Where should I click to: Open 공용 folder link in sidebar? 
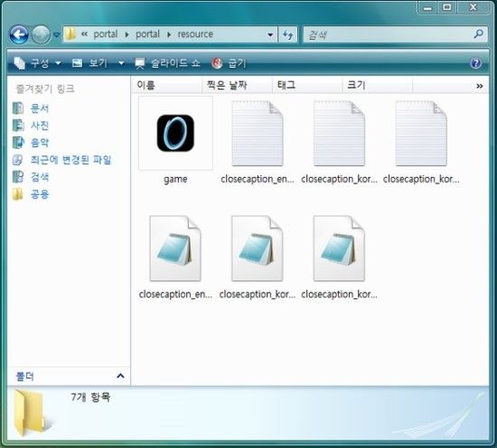point(40,194)
